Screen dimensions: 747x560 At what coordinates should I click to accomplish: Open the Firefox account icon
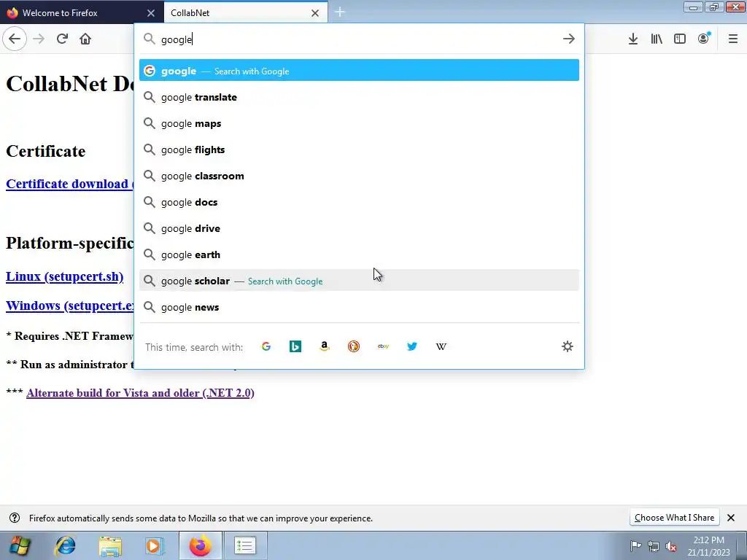[x=703, y=39]
